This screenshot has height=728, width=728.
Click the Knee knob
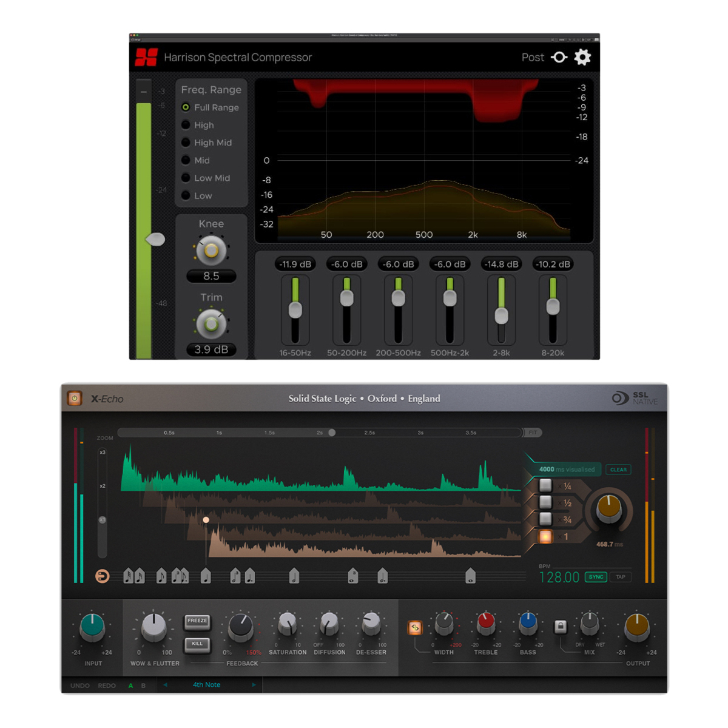pyautogui.click(x=211, y=250)
